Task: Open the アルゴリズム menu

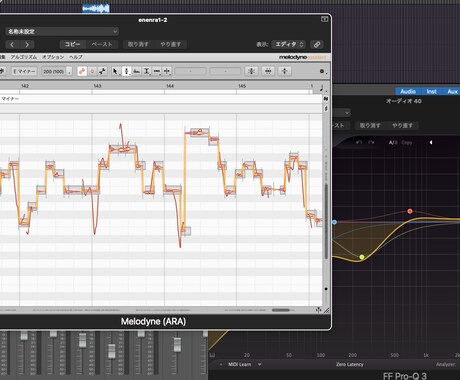Action: [x=23, y=57]
